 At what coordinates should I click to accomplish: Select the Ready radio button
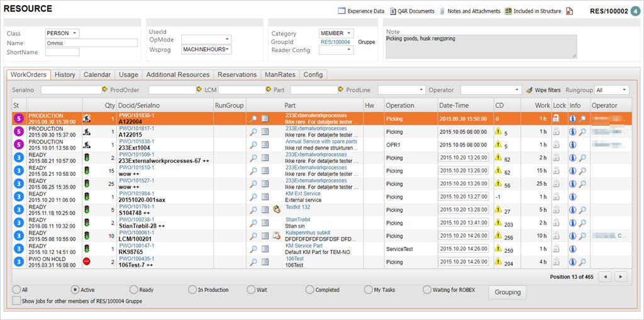pyautogui.click(x=133, y=290)
